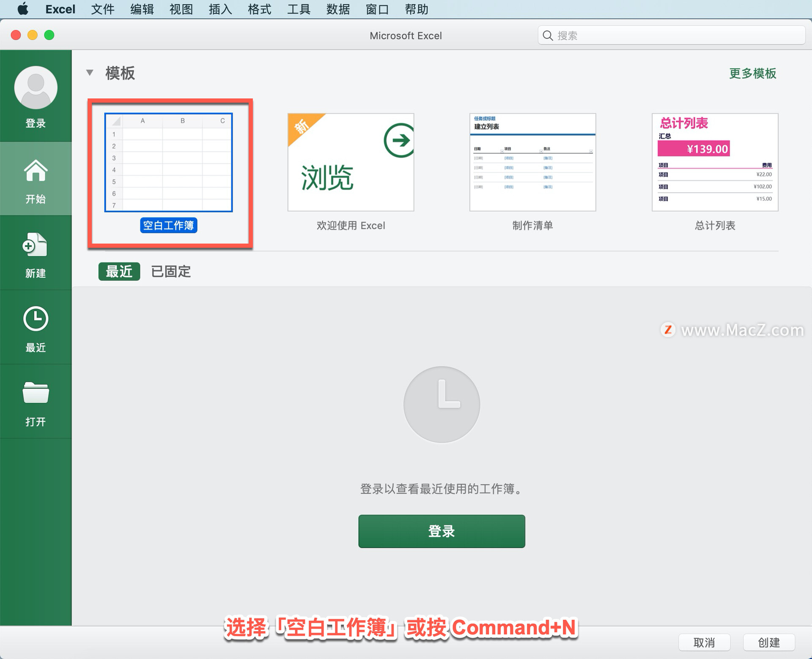Click the Apple menu icon
812x659 pixels.
[x=23, y=9]
